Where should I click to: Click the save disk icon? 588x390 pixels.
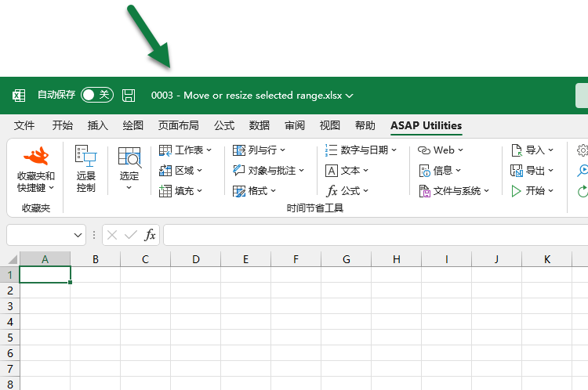[129, 96]
